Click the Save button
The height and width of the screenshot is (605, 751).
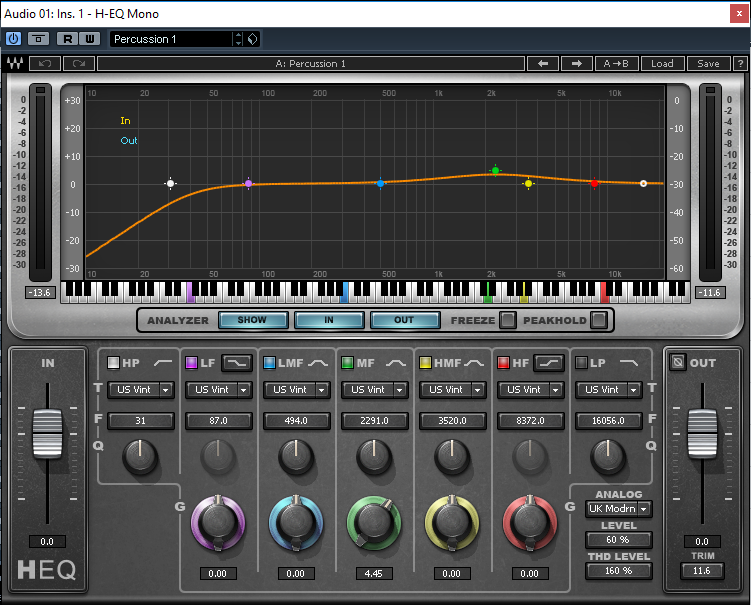pos(708,63)
